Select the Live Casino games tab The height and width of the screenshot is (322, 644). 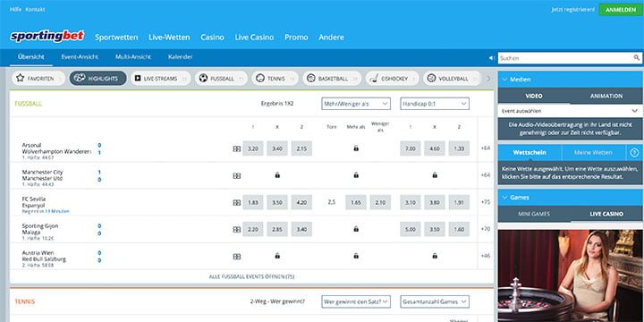tap(606, 214)
